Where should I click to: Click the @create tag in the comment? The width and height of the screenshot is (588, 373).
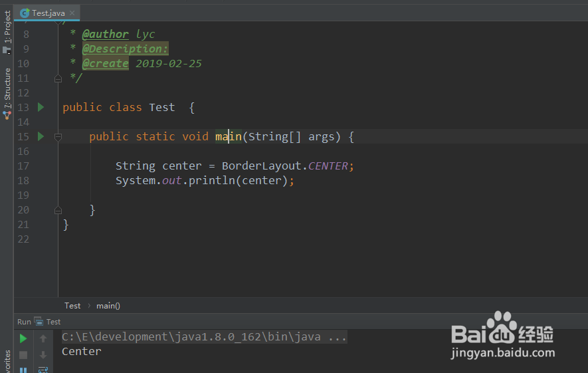pos(106,63)
